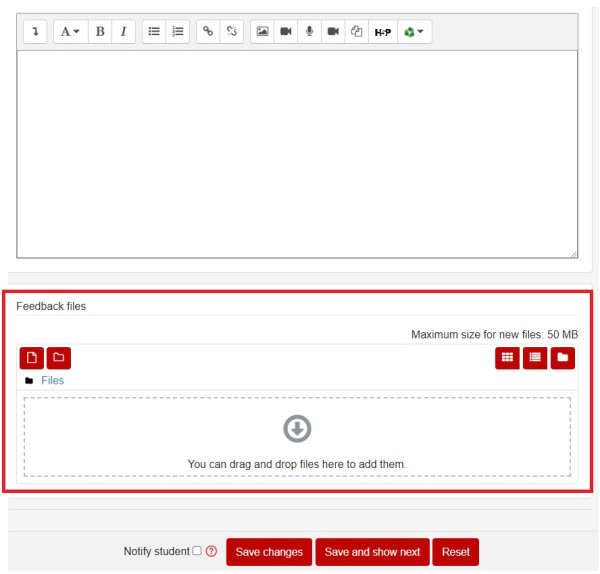This screenshot has height=574, width=600.
Task: Insert H5P content
Action: (x=383, y=32)
